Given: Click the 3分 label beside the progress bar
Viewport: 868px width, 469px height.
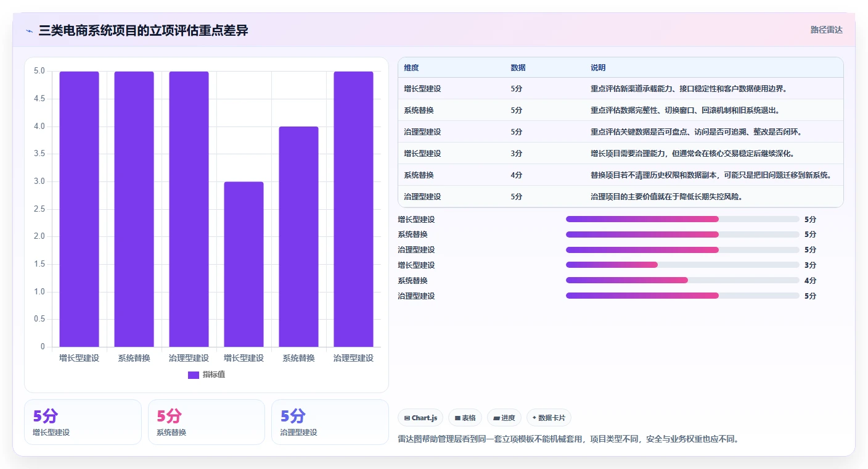Looking at the screenshot, I should coord(810,265).
